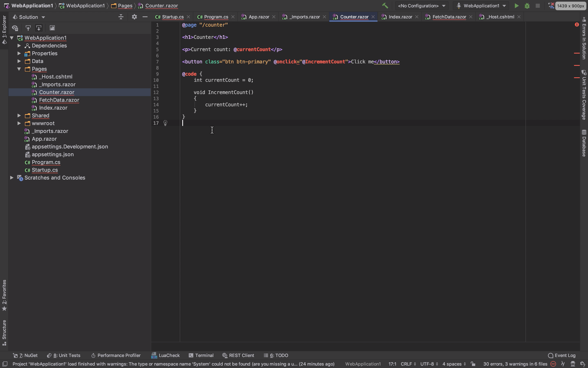Open the Performance Profiler tool window
The height and width of the screenshot is (368, 588).
(116, 355)
